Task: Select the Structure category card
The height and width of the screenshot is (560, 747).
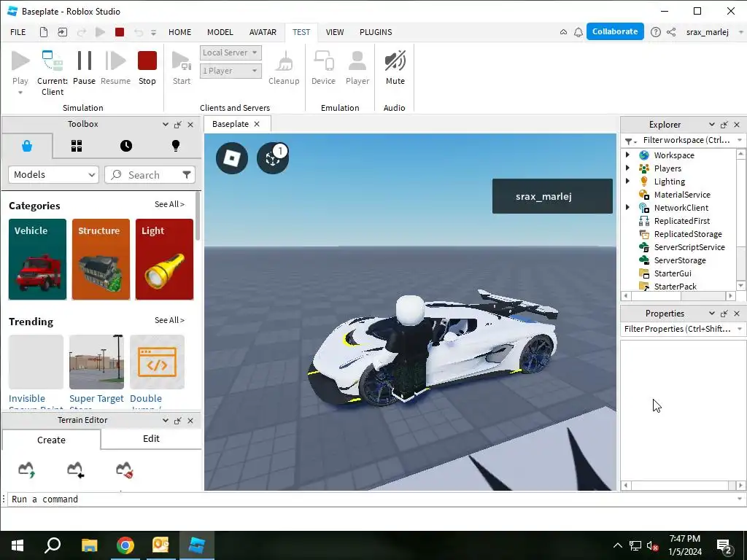Action: pos(101,260)
